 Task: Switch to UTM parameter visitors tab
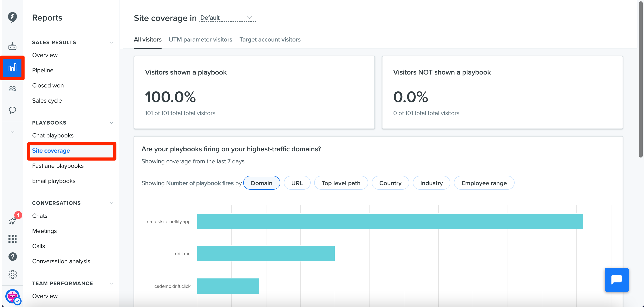point(200,39)
